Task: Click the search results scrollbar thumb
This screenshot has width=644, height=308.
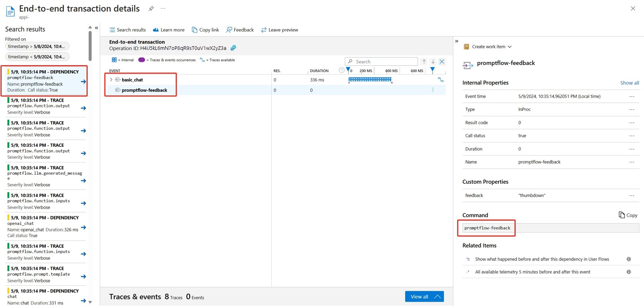Action: (x=90, y=46)
